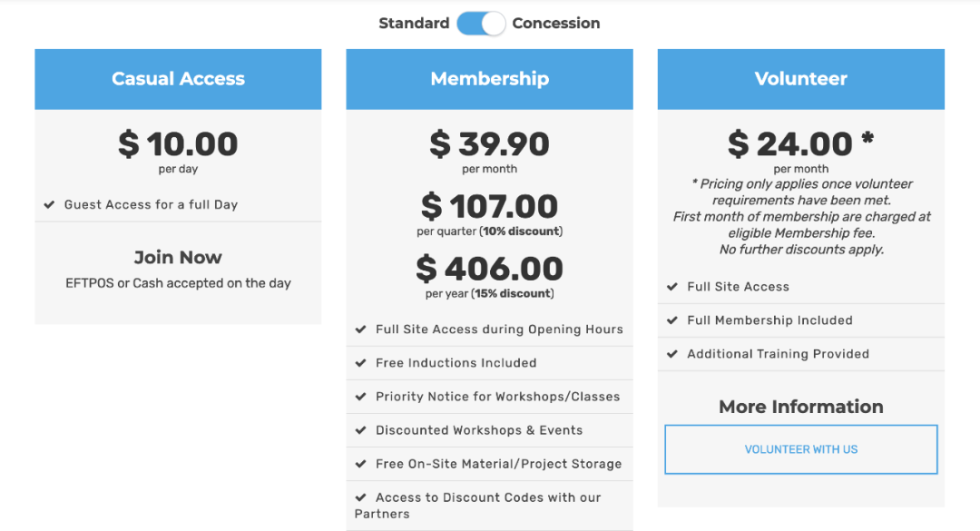Image resolution: width=980 pixels, height=531 pixels.
Task: Click checkmark next to Free On-Site Material/Project Storage
Action: (x=360, y=464)
